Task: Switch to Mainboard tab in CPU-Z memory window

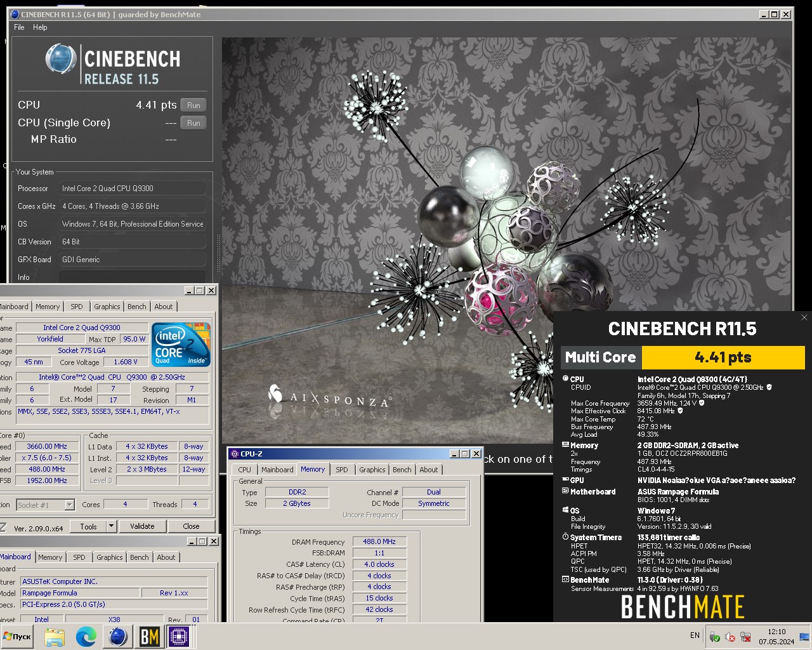Action: tap(277, 470)
